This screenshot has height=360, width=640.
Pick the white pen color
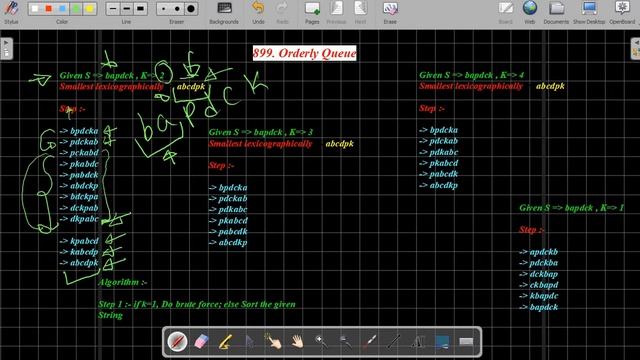tap(35, 9)
